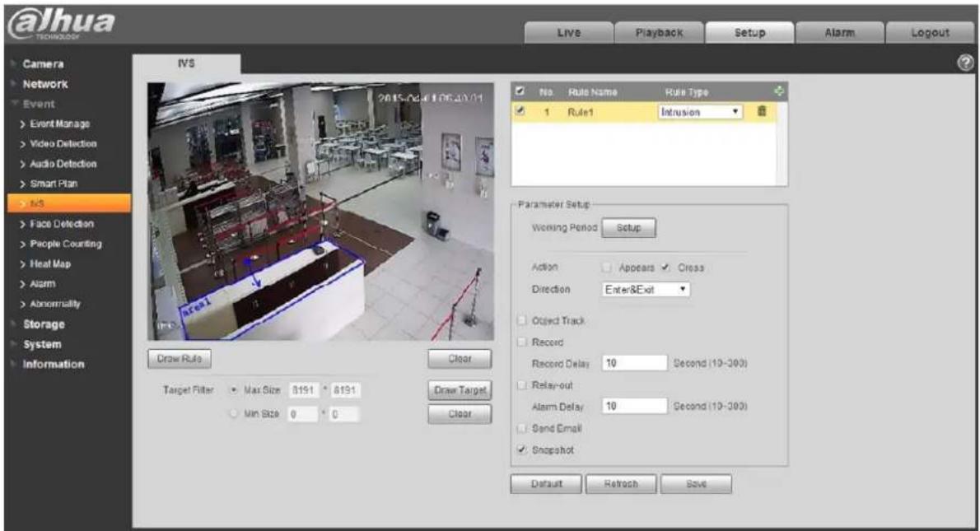980x531 pixels.
Task: Untick the Snapshot checkbox
Action: pos(522,449)
